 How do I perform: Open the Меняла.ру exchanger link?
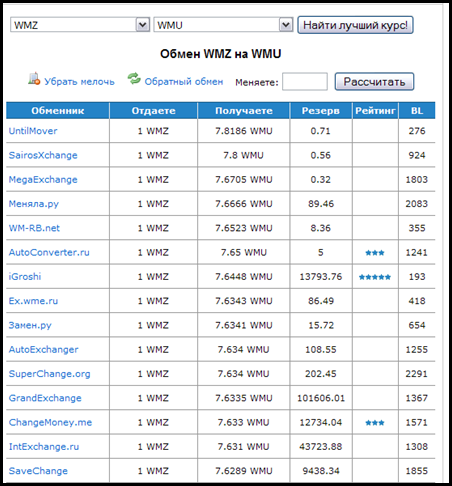34,204
